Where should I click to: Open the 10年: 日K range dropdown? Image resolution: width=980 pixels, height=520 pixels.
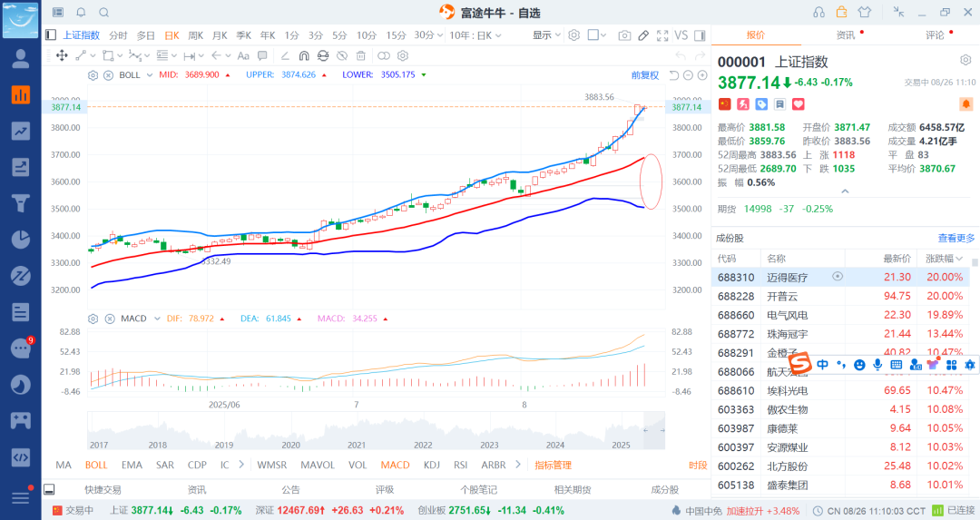pos(476,35)
